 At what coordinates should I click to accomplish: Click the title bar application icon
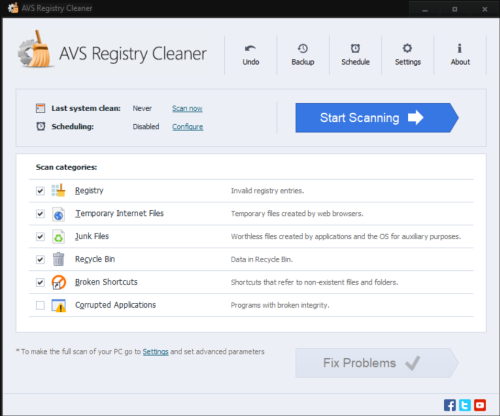(x=13, y=8)
